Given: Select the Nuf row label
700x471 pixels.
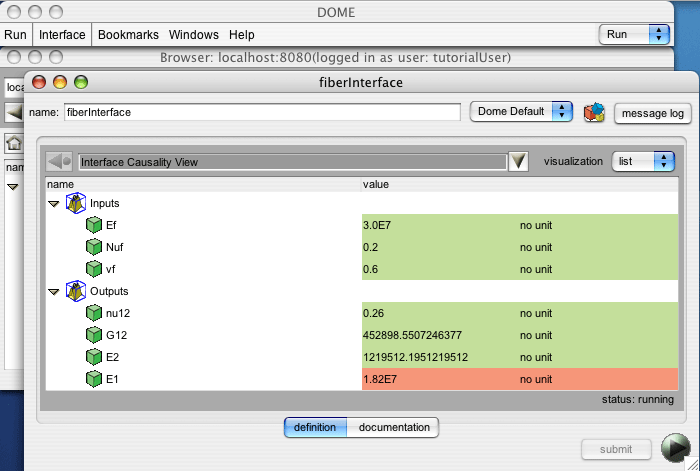Looking at the screenshot, I should click(115, 247).
